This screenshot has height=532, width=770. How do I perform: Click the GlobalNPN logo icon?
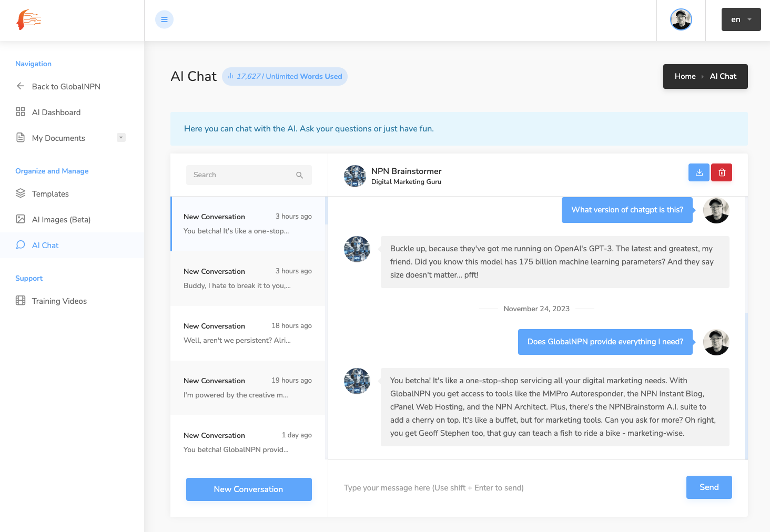[29, 20]
